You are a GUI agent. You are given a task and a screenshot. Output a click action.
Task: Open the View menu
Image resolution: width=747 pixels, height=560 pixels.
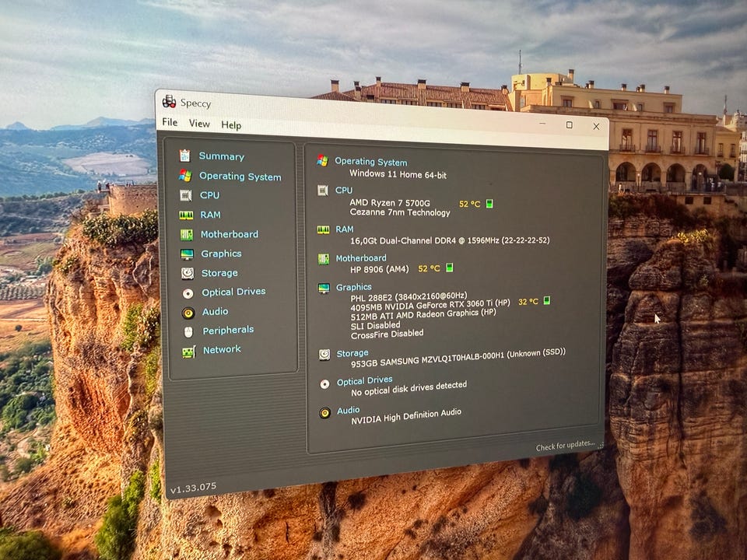[x=199, y=124]
